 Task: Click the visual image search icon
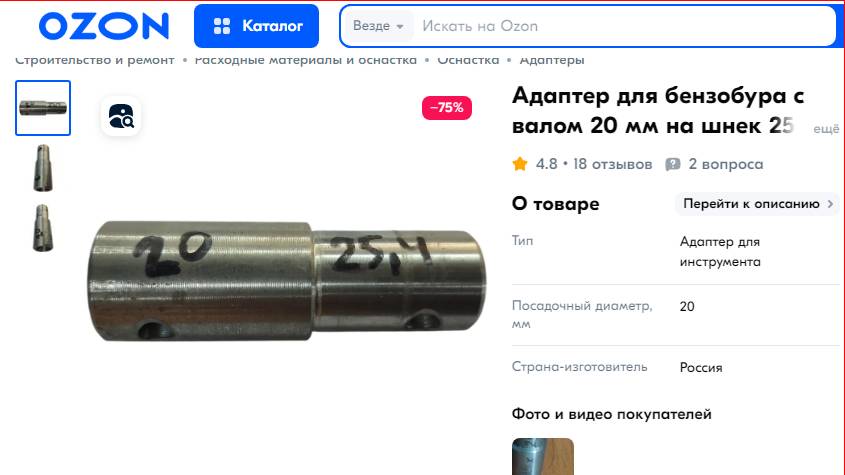pyautogui.click(x=121, y=116)
